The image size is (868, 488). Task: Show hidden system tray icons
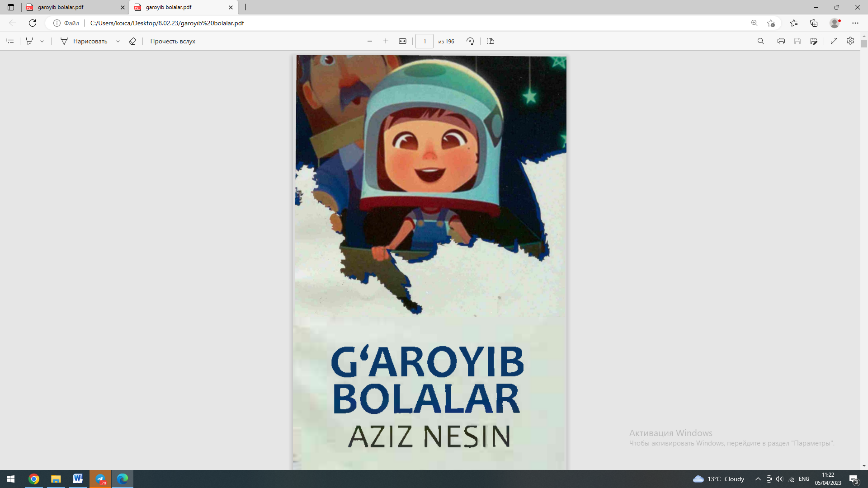click(x=758, y=479)
